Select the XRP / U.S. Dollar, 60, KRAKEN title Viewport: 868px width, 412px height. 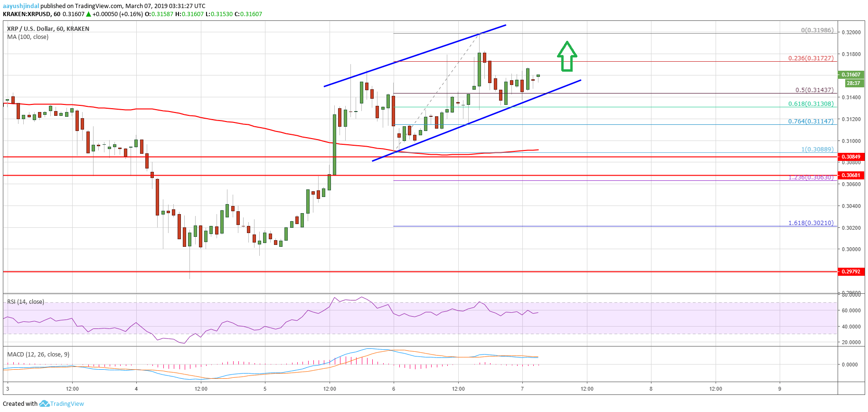pyautogui.click(x=48, y=29)
